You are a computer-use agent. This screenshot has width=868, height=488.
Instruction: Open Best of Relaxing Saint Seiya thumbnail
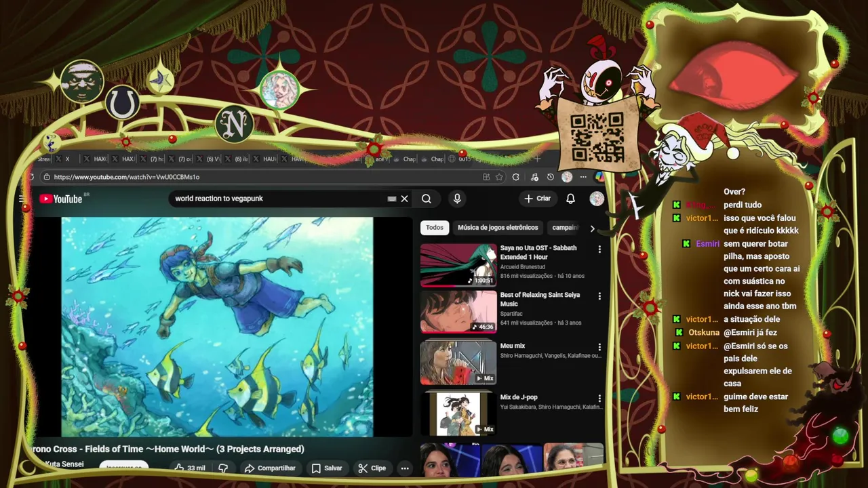[x=458, y=312]
